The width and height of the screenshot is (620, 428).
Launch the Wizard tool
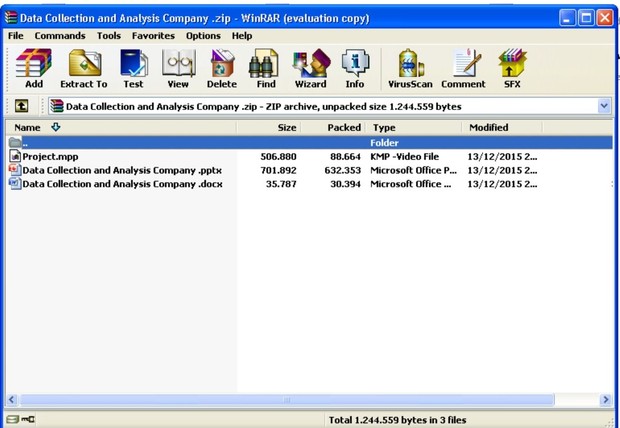tap(311, 68)
